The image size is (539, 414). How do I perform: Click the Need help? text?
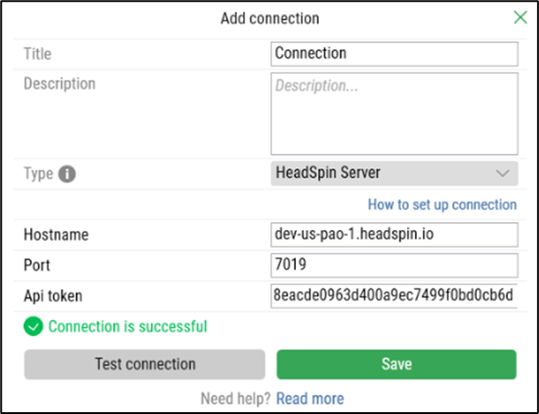coord(236,399)
